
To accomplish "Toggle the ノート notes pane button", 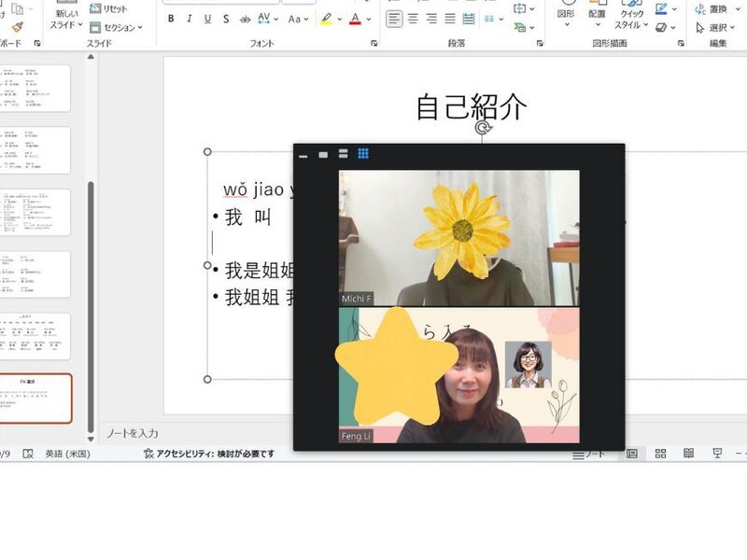I will (x=589, y=454).
